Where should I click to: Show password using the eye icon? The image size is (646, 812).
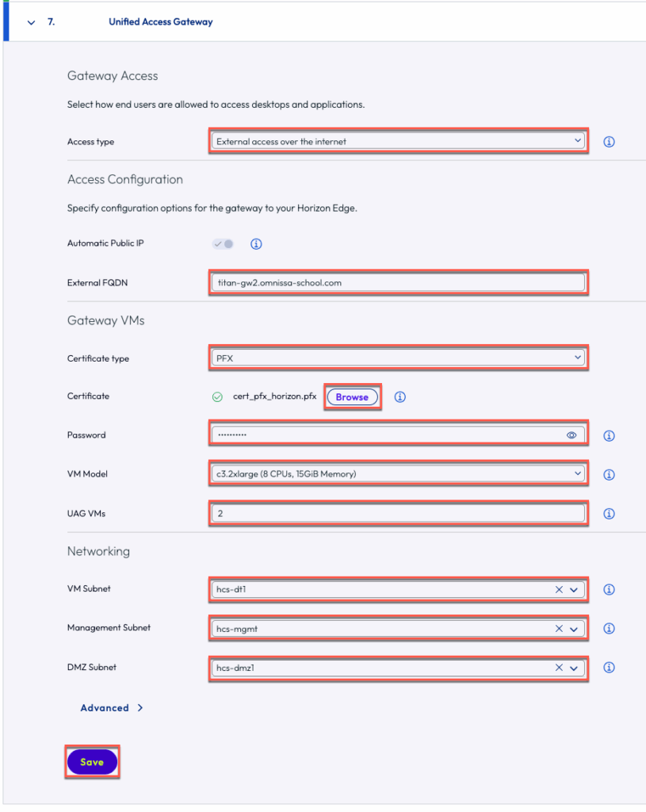click(571, 435)
